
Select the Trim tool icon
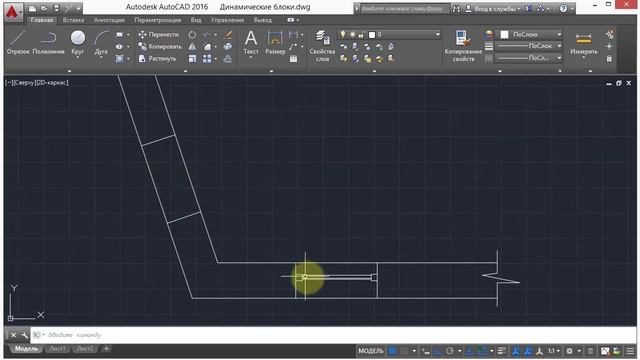click(x=207, y=35)
